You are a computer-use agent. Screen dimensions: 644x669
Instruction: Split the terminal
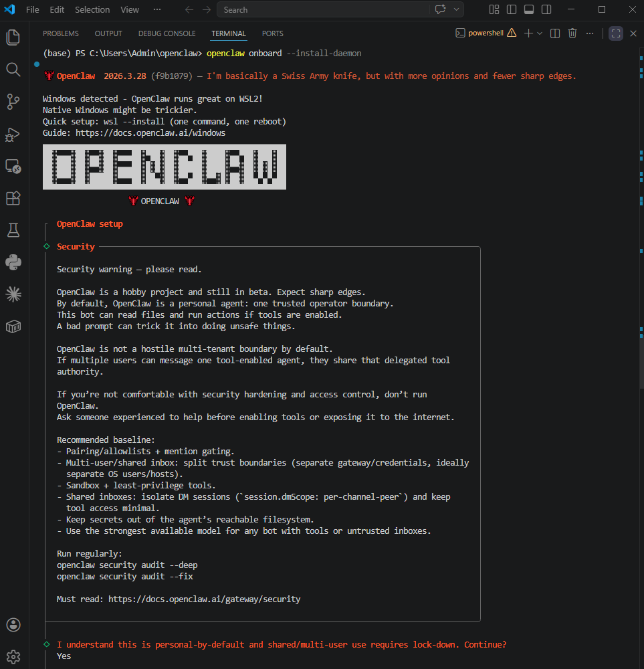coord(555,33)
